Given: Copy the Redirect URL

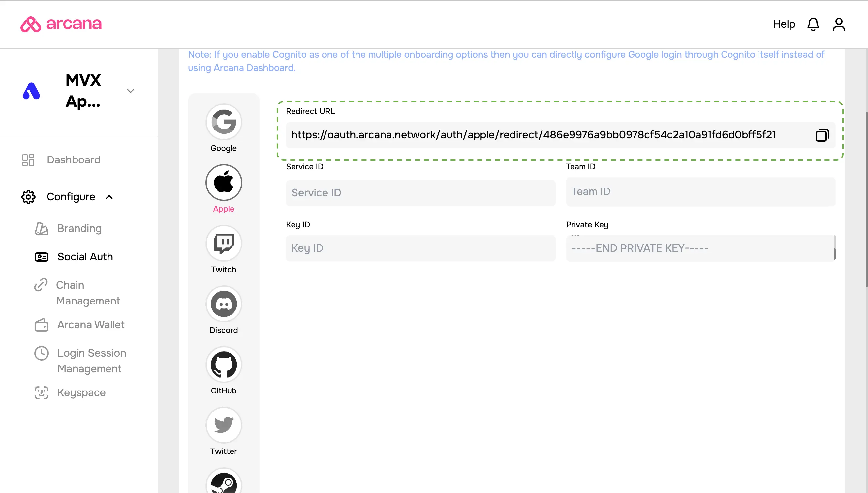Looking at the screenshot, I should (822, 135).
